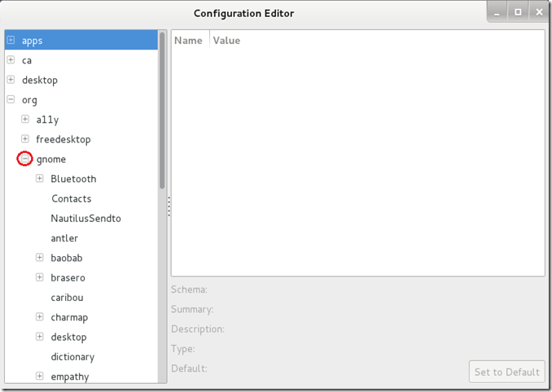
Task: Select the Bluetooth entry
Action: coord(73,179)
